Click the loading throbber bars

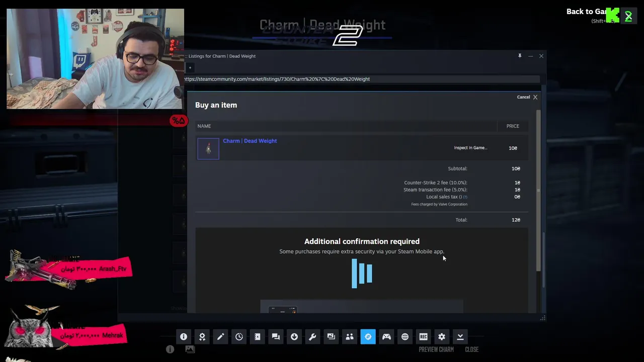coord(362,274)
